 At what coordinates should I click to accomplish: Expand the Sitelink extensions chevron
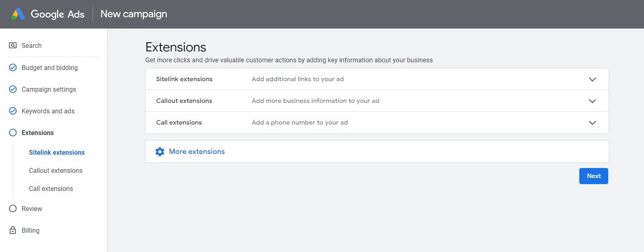coord(592,79)
